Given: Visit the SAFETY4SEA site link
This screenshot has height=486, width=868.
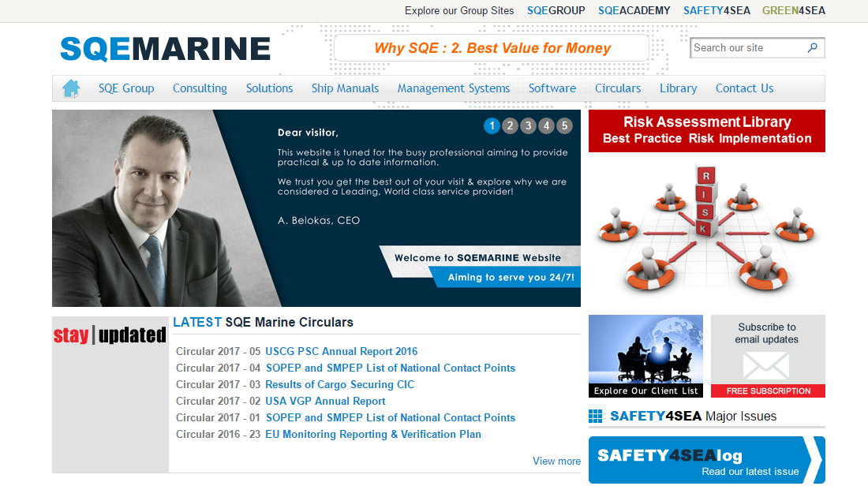Looking at the screenshot, I should pos(716,10).
